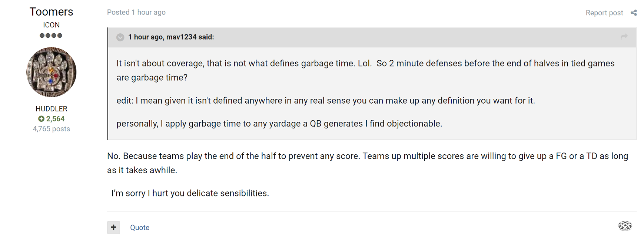
Task: Click the Quote link below the post
Action: (140, 228)
